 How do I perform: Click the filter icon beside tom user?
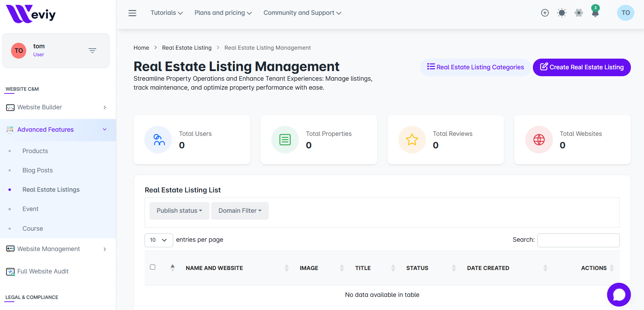pyautogui.click(x=92, y=51)
